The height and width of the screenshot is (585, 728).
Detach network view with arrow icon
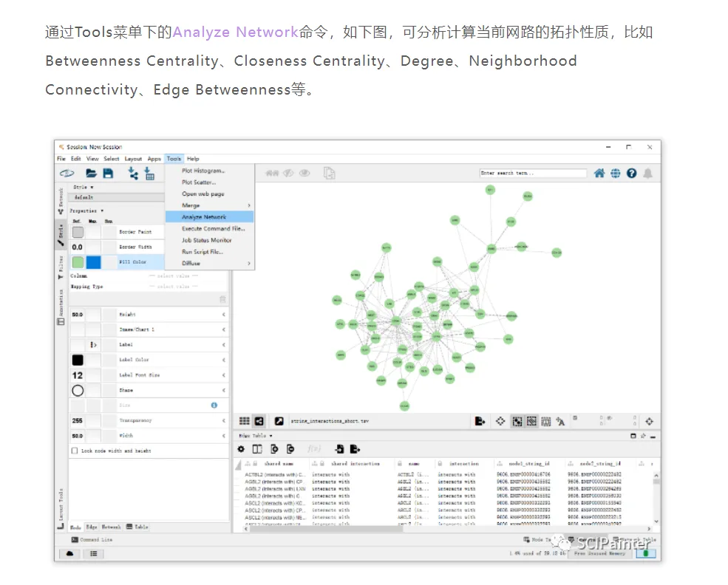279,421
